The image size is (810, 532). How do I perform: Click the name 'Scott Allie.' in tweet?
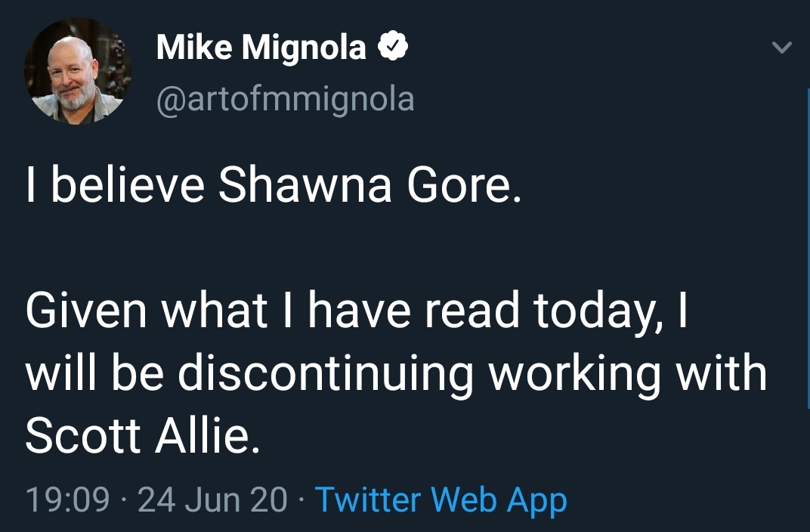pos(143,435)
